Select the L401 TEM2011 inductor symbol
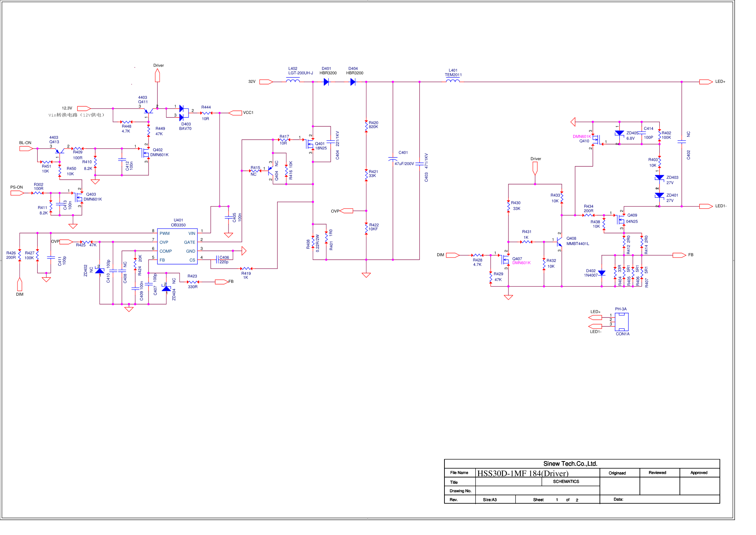This screenshot has width=756, height=535. pyautogui.click(x=453, y=80)
